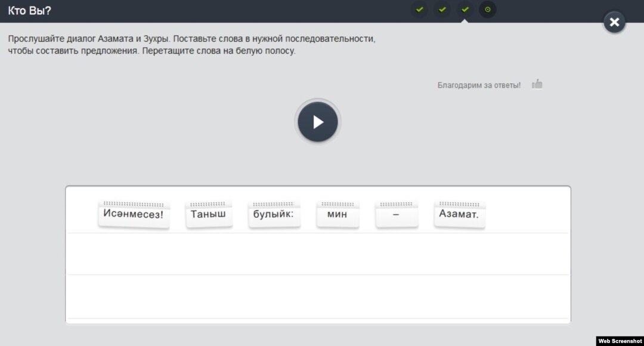Click the text Благодарим за ответы!
The height and width of the screenshot is (346, 644).
coord(479,85)
